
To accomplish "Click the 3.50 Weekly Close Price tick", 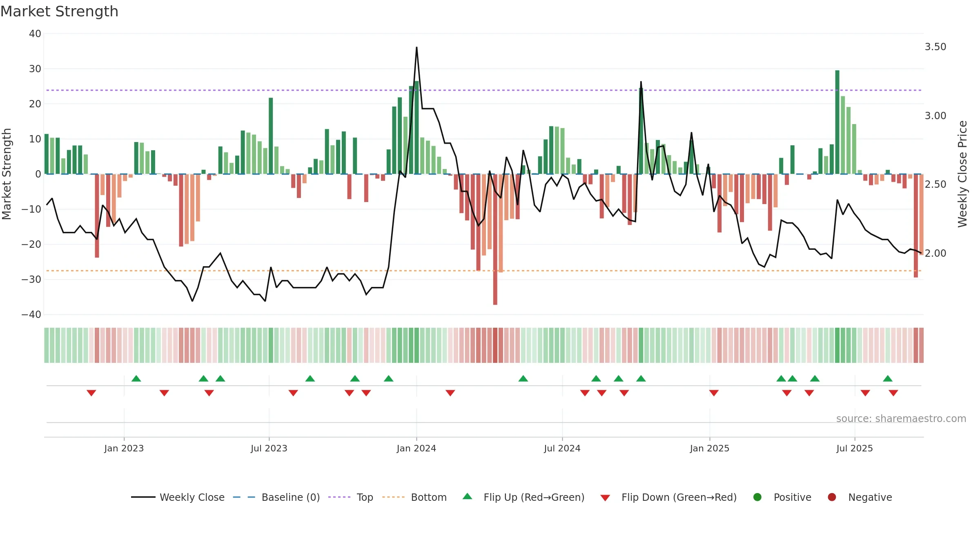I will [x=935, y=47].
